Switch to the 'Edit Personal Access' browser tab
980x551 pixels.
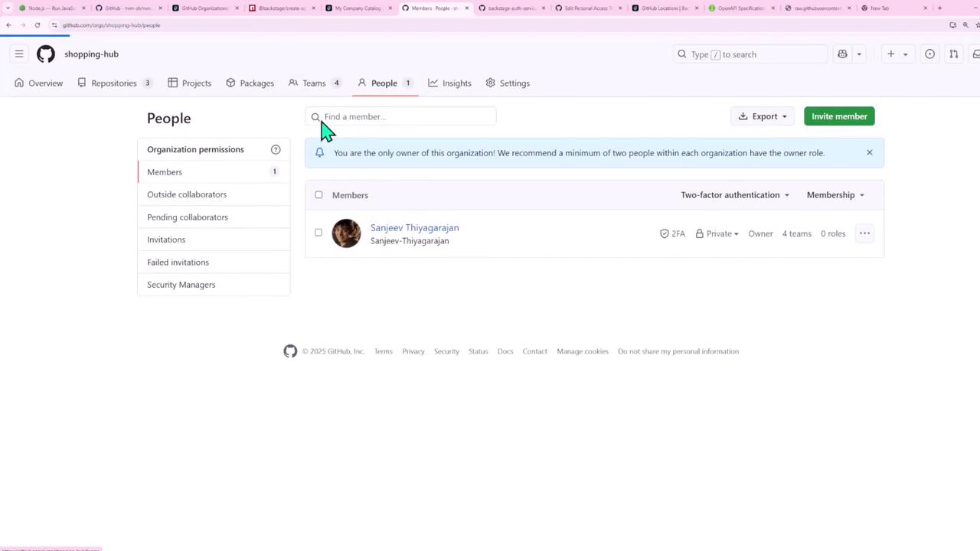point(587,8)
